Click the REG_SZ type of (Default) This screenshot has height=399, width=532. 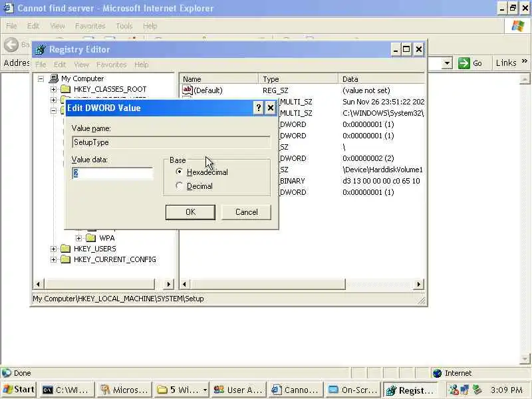point(275,90)
